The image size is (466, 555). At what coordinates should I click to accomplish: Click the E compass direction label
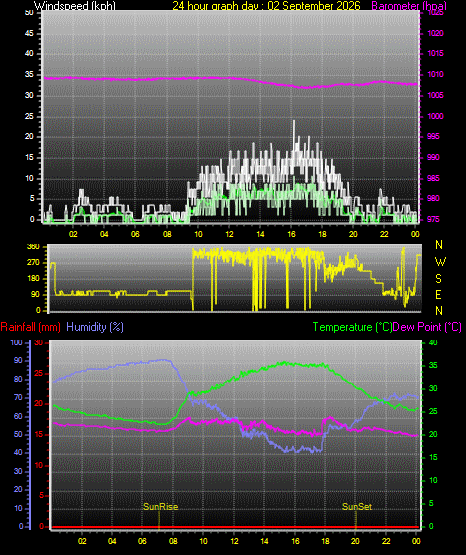pos(438,294)
